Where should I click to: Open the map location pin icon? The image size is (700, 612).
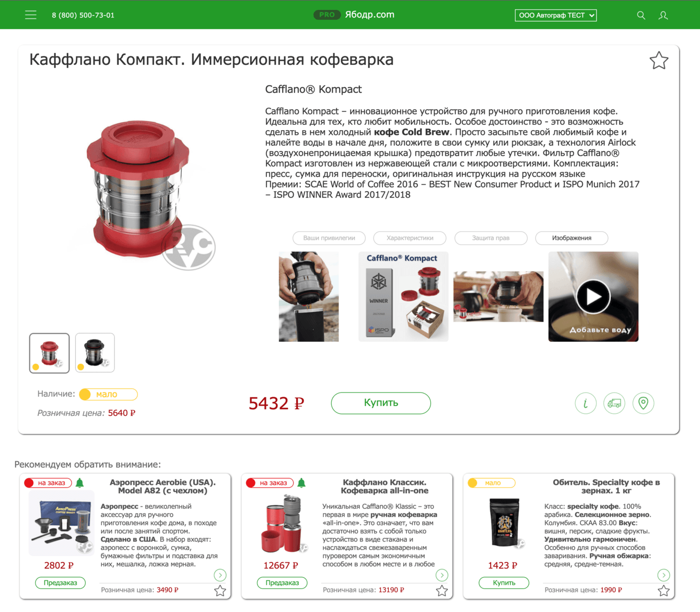pyautogui.click(x=644, y=403)
